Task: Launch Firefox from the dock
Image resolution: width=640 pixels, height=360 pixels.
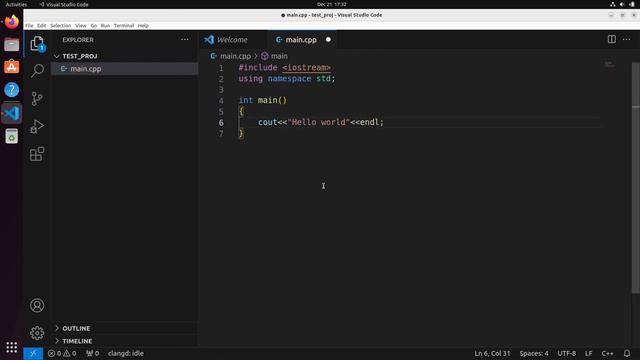Action: [11, 21]
